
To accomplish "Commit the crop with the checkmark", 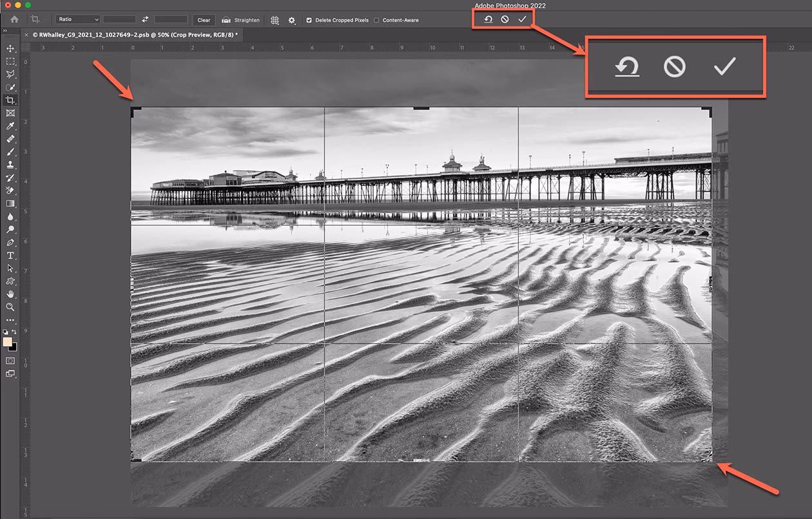I will (x=521, y=19).
